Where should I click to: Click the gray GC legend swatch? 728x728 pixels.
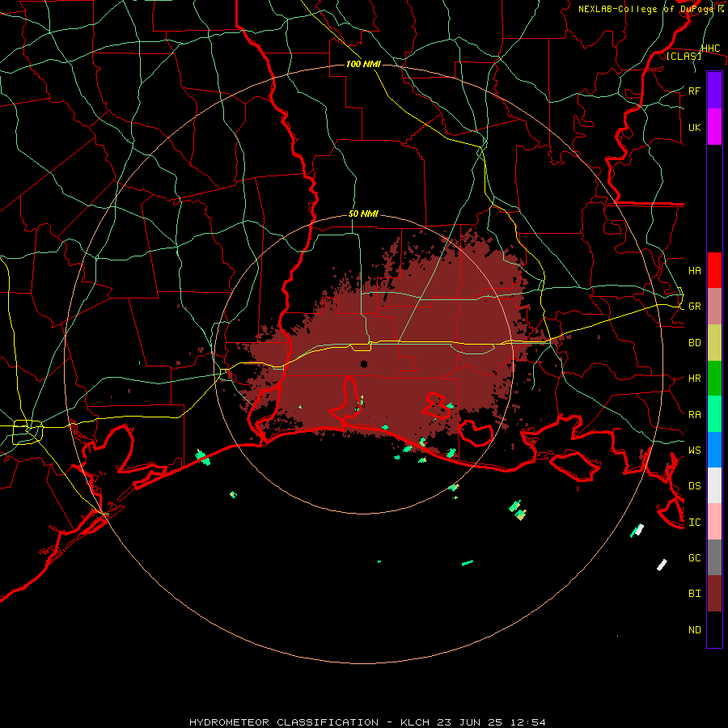pos(714,557)
